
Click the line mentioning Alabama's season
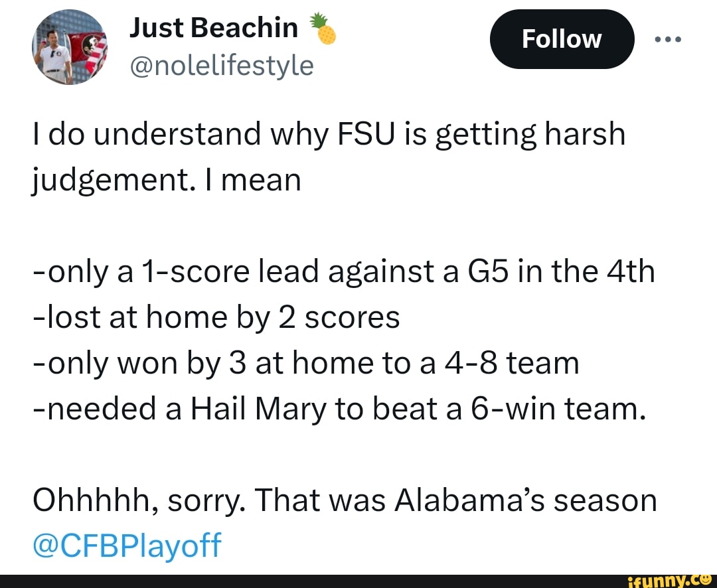345,500
